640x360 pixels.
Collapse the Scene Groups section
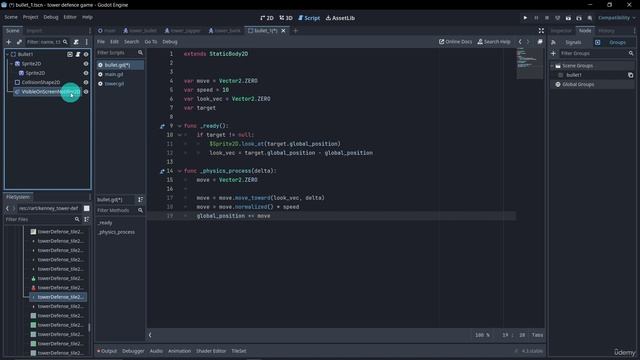pos(552,66)
